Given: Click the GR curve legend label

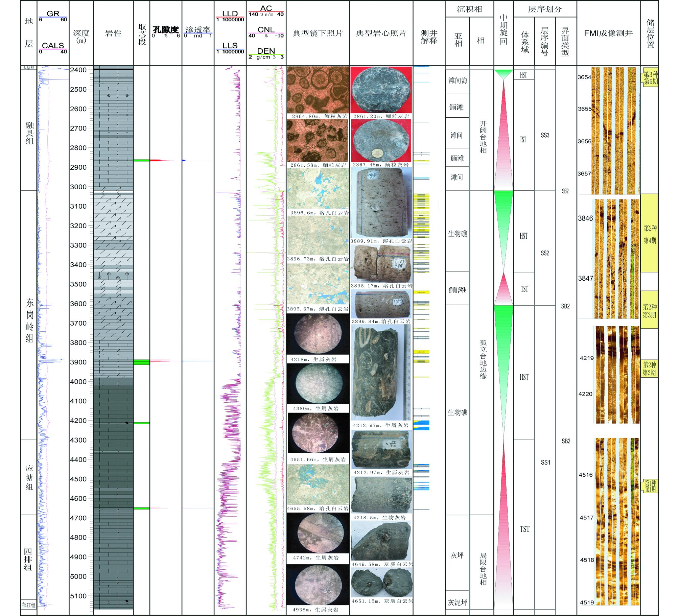Looking at the screenshot, I should [53, 14].
